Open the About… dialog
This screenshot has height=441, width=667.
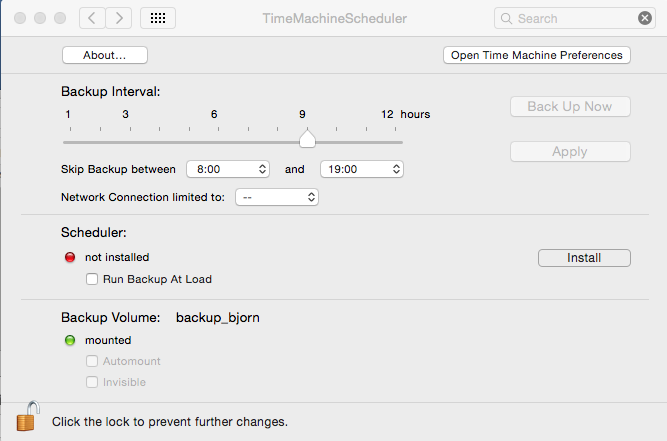(105, 55)
